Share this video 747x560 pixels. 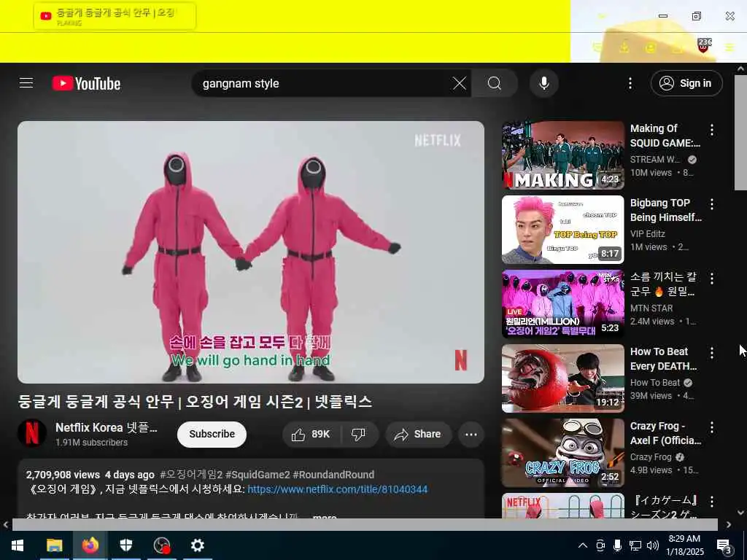pyautogui.click(x=418, y=435)
